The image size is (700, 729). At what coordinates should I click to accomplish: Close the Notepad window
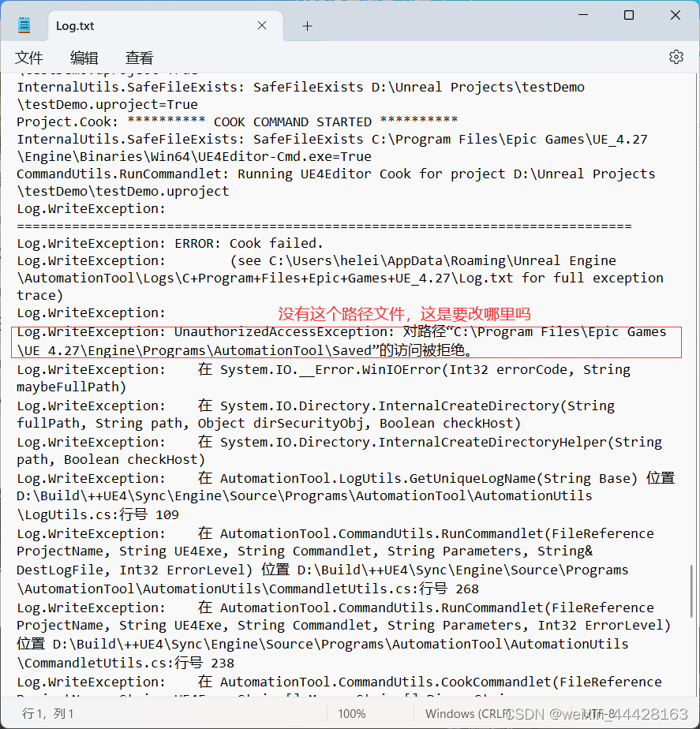(x=676, y=15)
